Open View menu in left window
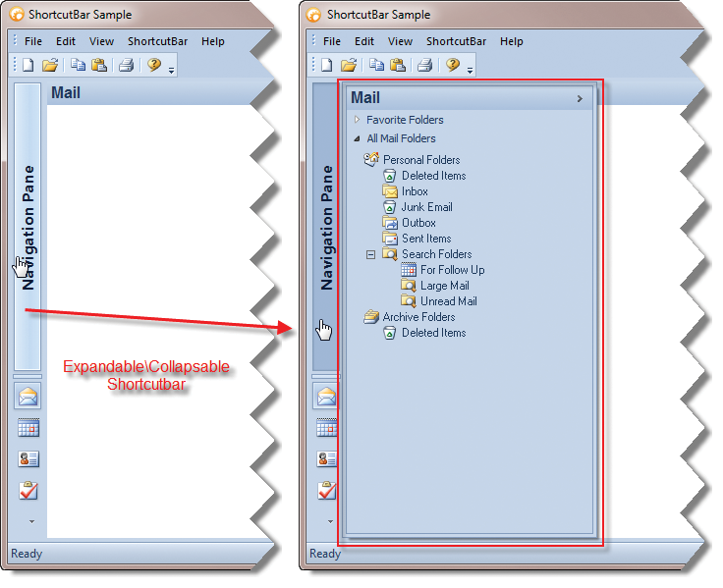Screen dimensions: 723x588 pos(101,41)
